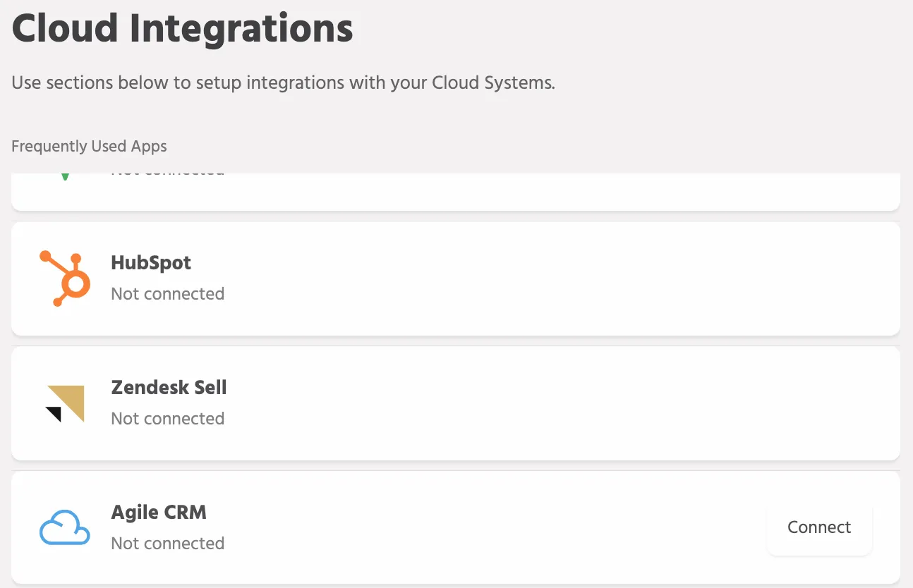The height and width of the screenshot is (588, 913).
Task: Click Agile CRM's Not connected status text
Action: coord(168,543)
